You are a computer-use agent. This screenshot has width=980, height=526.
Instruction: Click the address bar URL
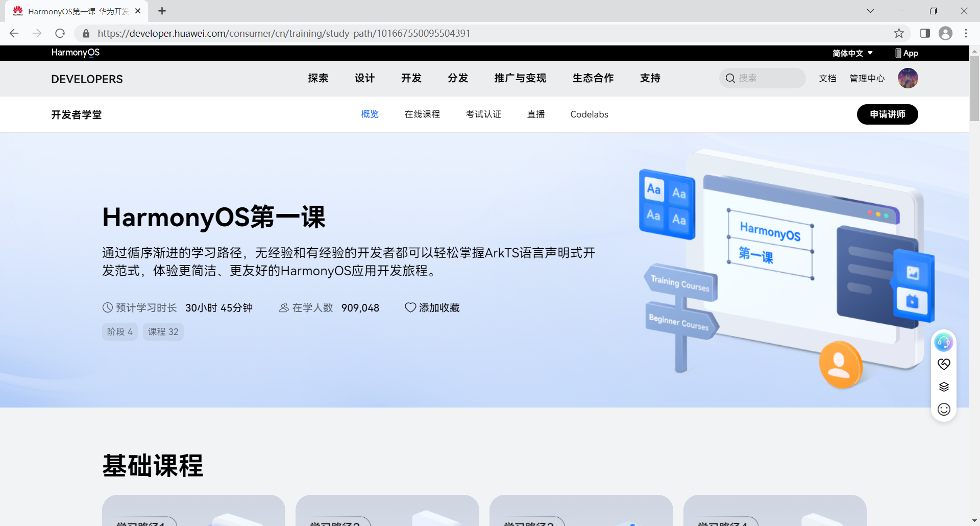(284, 33)
